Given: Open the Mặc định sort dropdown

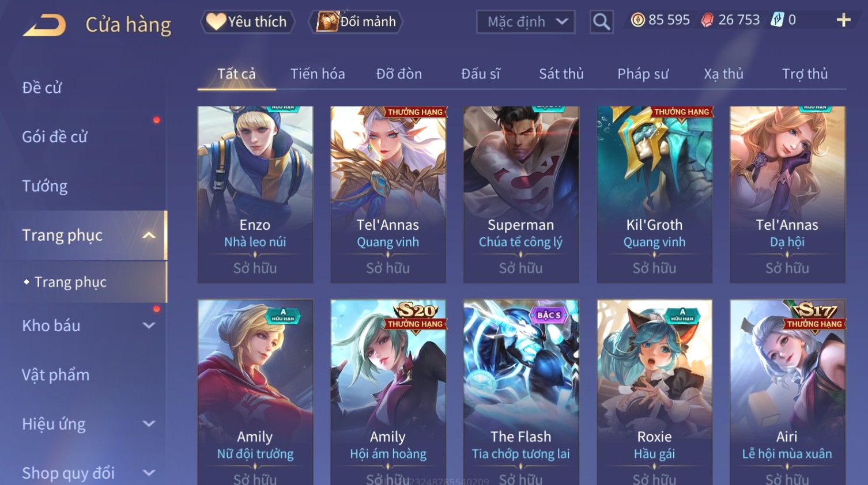Looking at the screenshot, I should click(x=526, y=22).
